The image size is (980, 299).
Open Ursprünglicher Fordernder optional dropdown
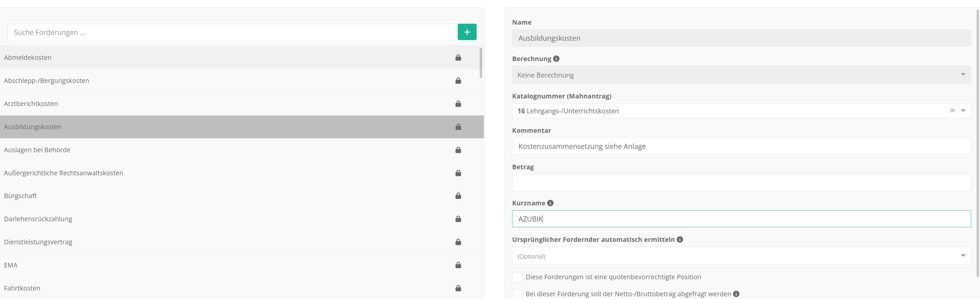(x=741, y=256)
